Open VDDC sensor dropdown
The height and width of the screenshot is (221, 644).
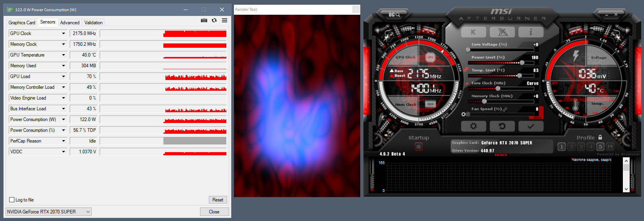[63, 152]
